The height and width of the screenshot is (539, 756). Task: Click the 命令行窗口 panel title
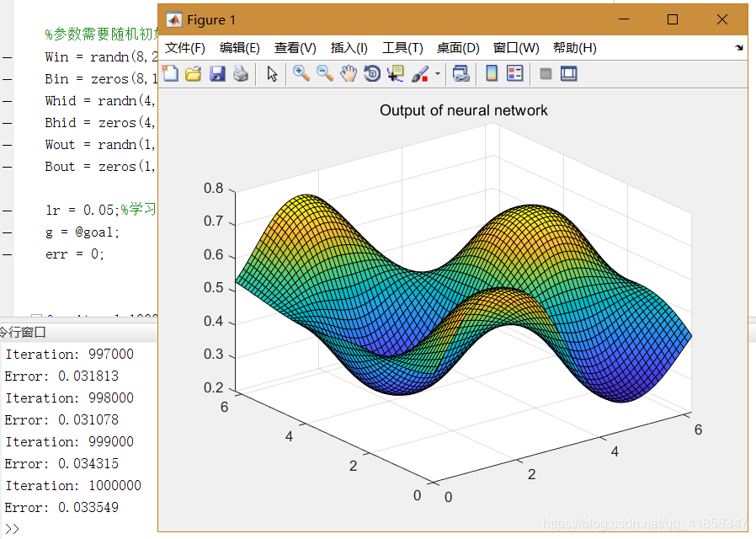pos(23,332)
